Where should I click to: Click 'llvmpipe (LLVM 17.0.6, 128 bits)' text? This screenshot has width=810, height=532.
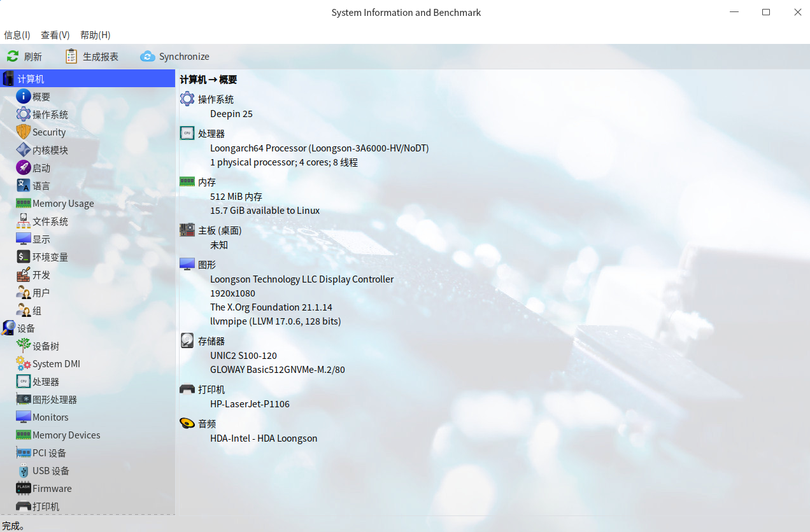(x=276, y=321)
